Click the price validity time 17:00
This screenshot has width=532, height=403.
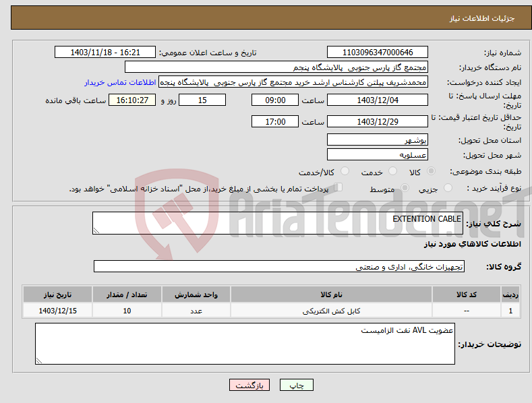tap(275, 121)
